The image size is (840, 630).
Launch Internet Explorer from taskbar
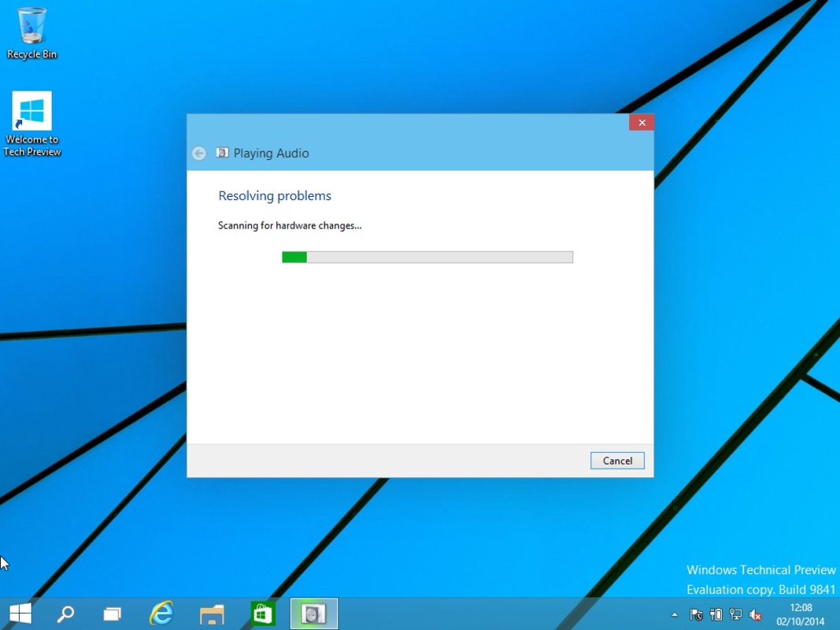(x=161, y=613)
